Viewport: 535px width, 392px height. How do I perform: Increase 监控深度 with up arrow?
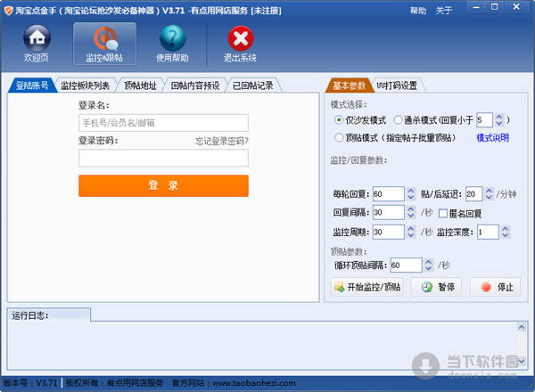pyautogui.click(x=506, y=229)
